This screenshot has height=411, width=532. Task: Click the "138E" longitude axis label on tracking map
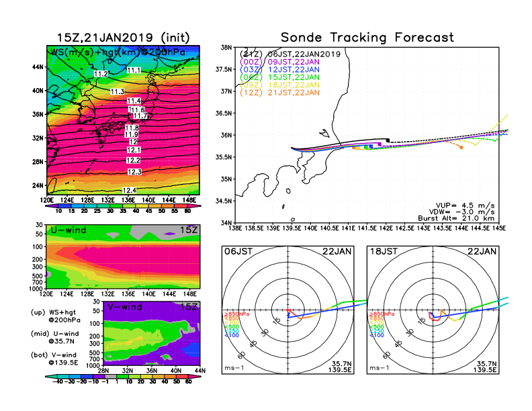click(235, 228)
